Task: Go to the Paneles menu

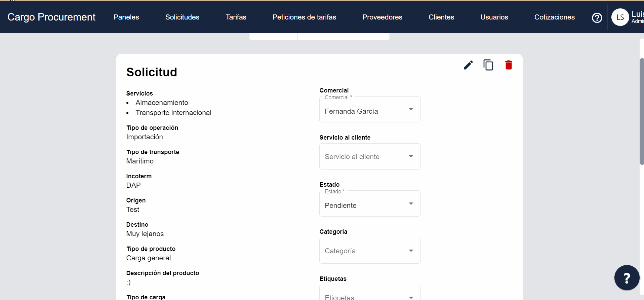Action: 126,17
